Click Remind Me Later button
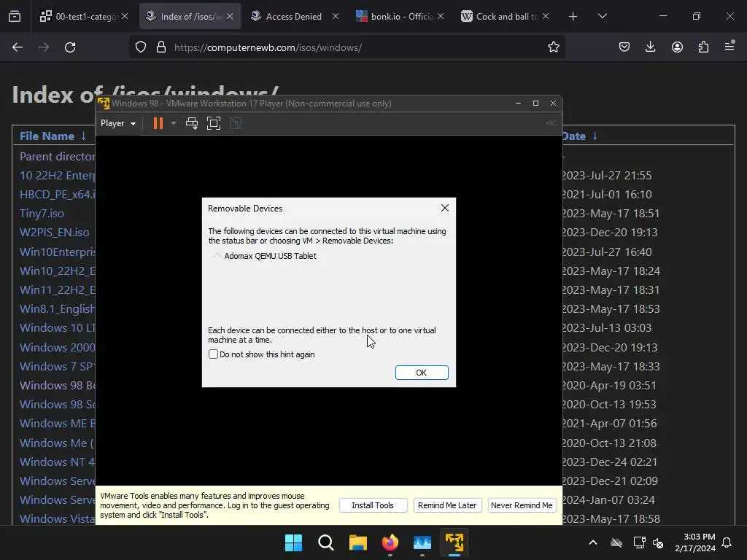The width and height of the screenshot is (747, 560). 447,505
